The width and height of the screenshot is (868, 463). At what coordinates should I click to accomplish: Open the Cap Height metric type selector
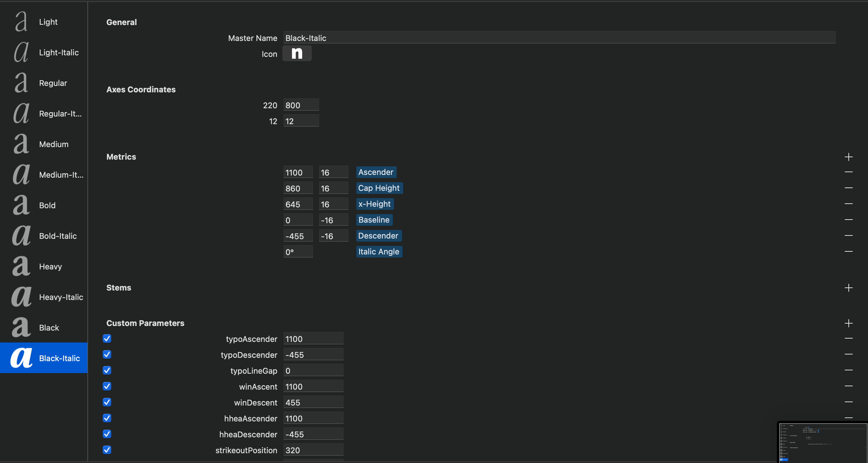click(379, 188)
